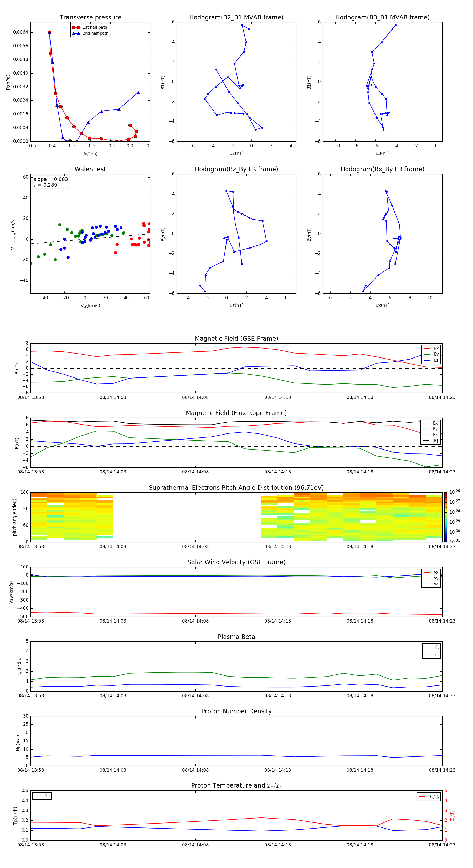Click the 'Np(#/cc)' axis label

point(18,741)
